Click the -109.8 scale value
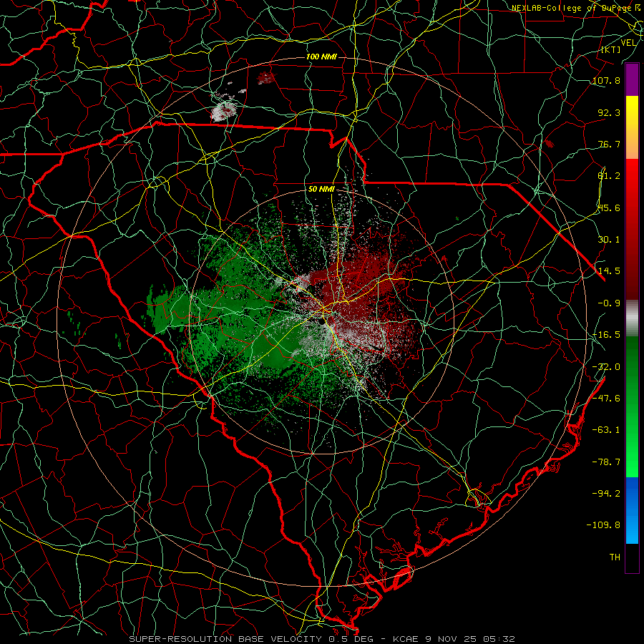 (604, 525)
